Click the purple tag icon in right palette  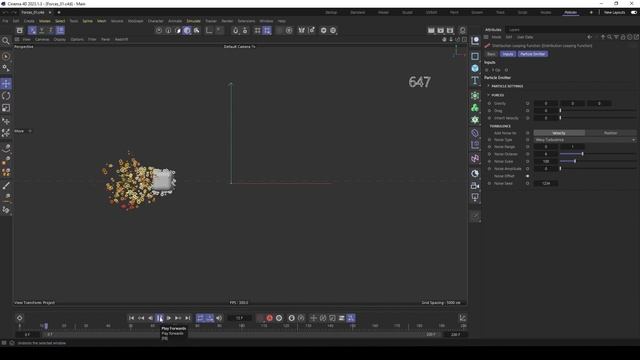tap(475, 133)
